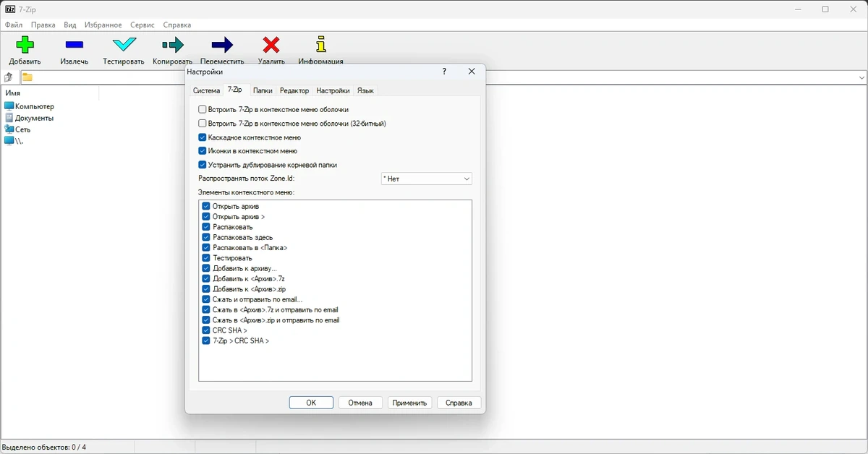Screen dimensions: 868x454
Task: Open the Правка menu
Action: tap(43, 25)
